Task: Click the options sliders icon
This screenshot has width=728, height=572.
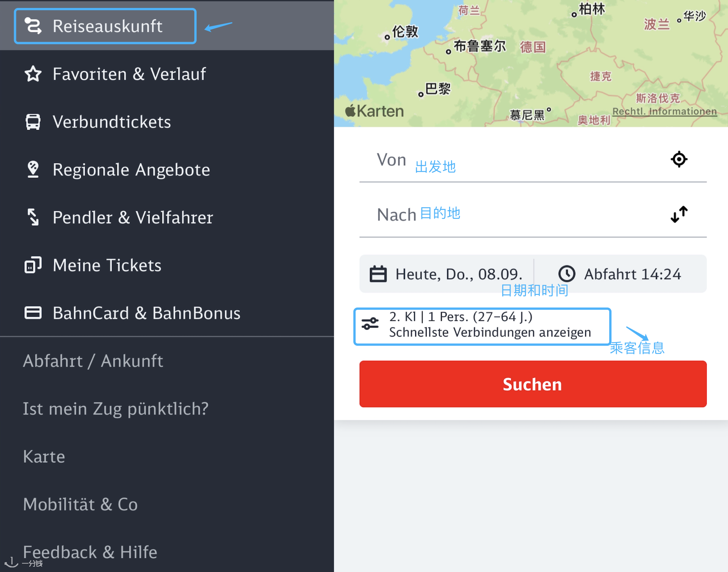Action: click(370, 324)
